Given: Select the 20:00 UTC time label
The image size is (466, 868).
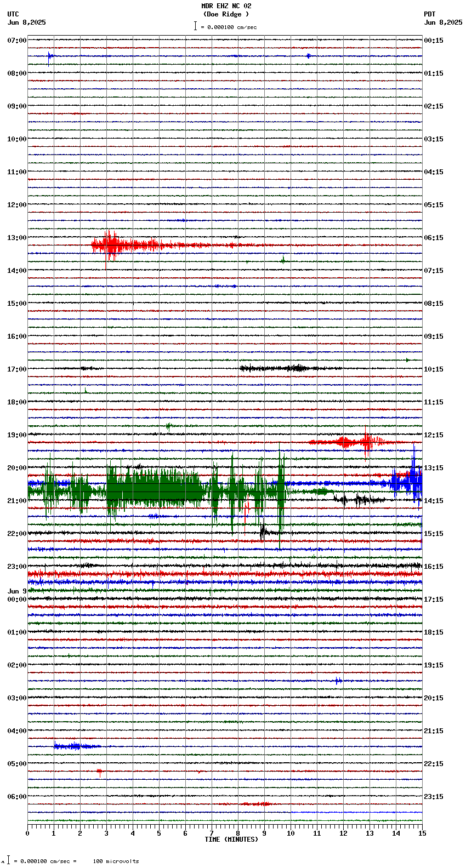Looking at the screenshot, I should [x=16, y=468].
